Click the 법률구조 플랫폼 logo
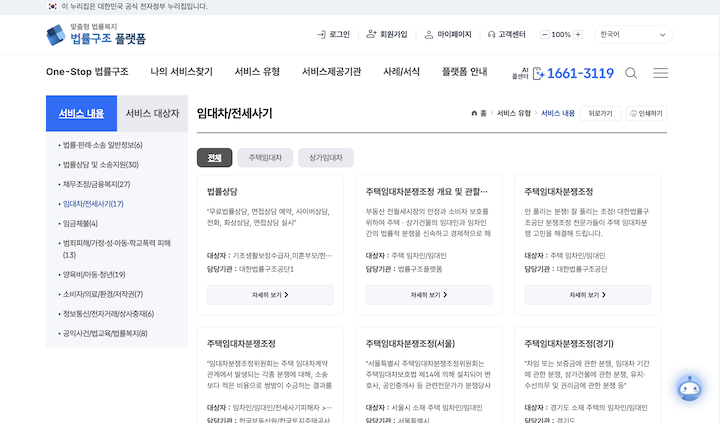The image size is (720, 423). [x=96, y=34]
